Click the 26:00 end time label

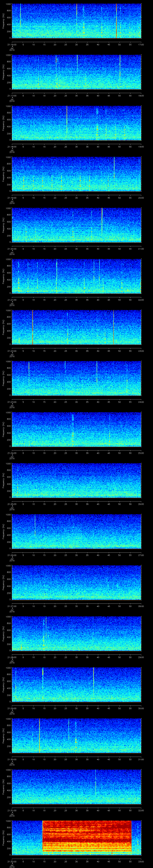click(141, 504)
